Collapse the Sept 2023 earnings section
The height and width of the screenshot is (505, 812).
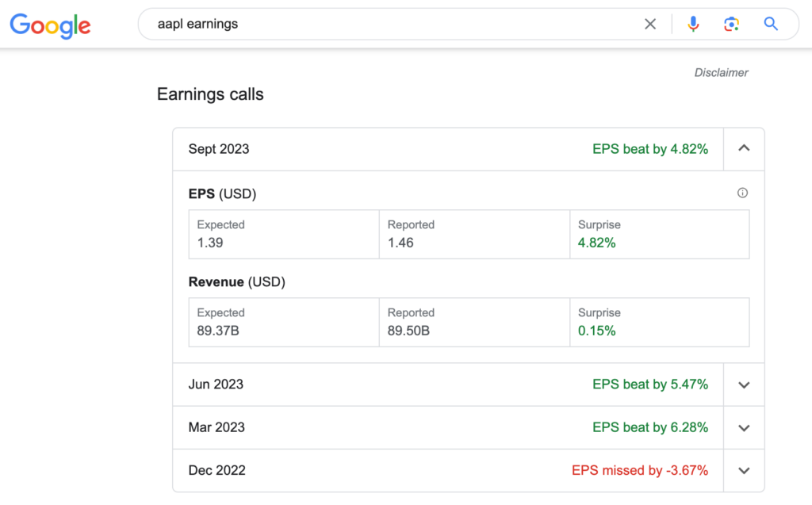pos(744,149)
